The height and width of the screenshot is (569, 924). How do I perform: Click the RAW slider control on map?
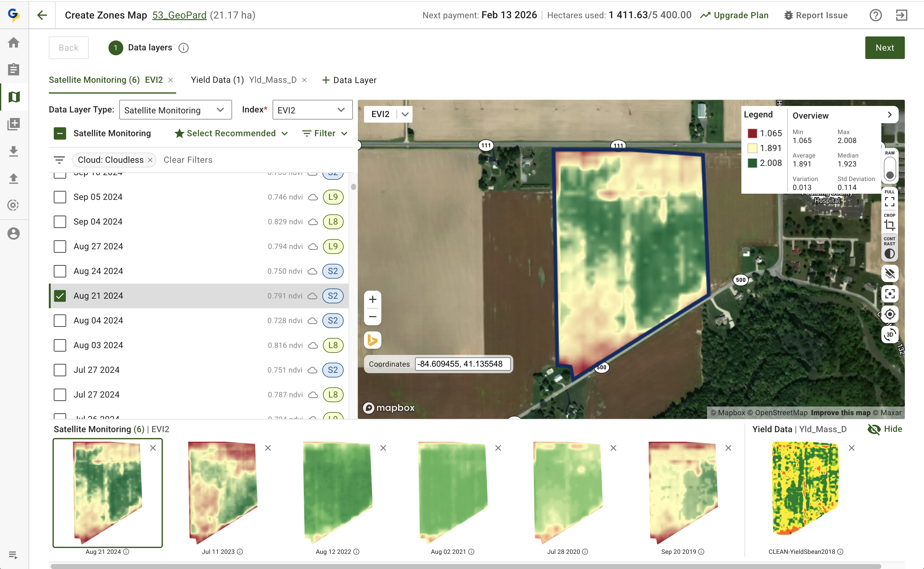click(x=889, y=169)
